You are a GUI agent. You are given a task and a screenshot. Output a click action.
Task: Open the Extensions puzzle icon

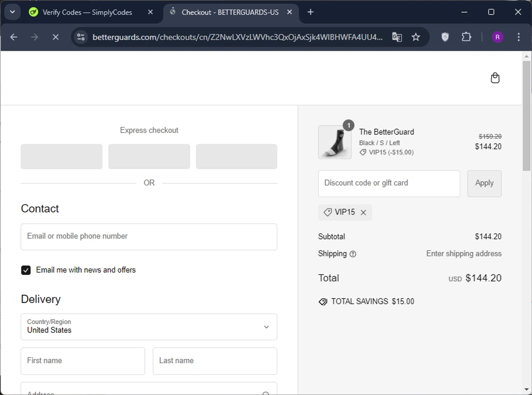(466, 37)
